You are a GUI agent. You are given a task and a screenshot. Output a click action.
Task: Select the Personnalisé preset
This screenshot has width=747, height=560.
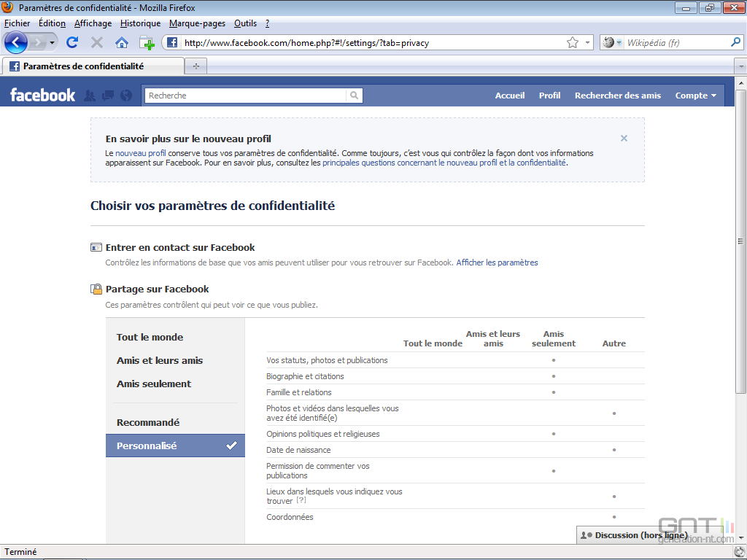(175, 446)
